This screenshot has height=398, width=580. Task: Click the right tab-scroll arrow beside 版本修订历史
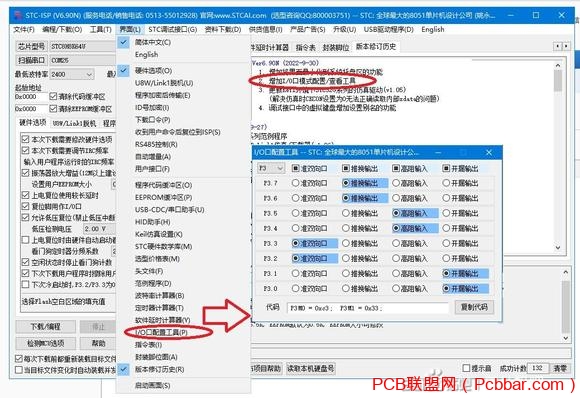[x=566, y=46]
